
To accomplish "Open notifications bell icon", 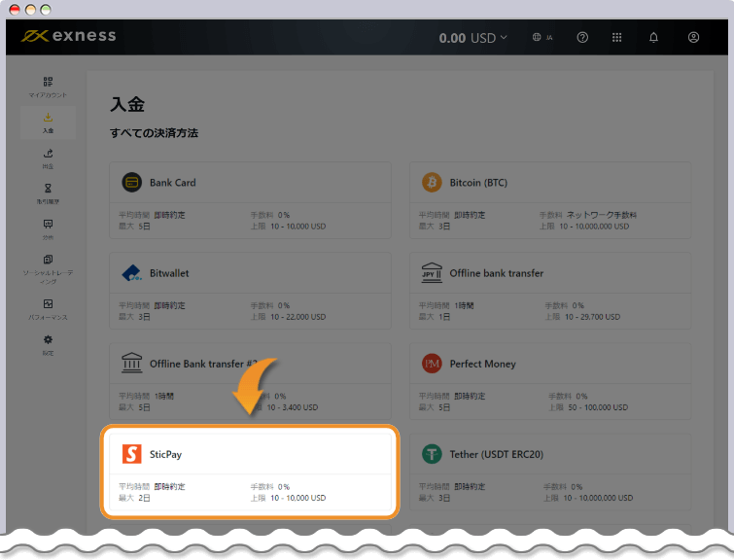I will 653,38.
